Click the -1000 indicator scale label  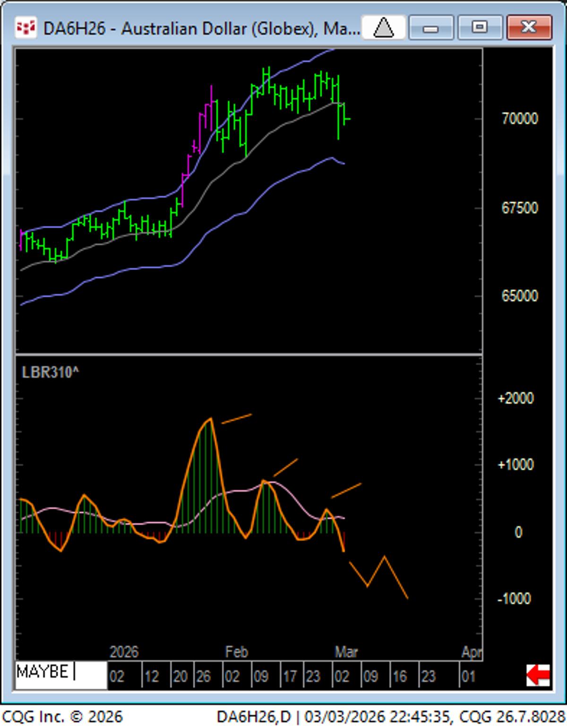point(514,599)
